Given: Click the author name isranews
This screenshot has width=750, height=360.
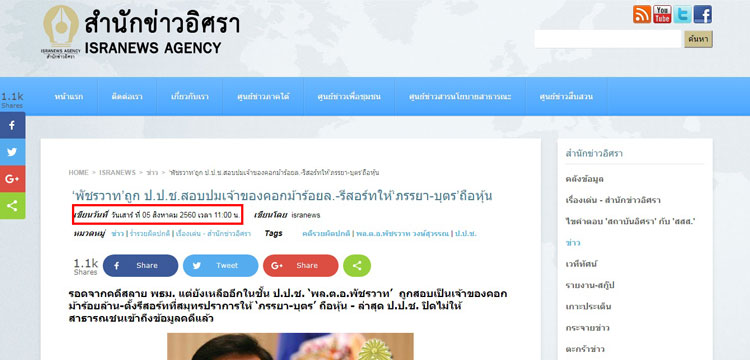Looking at the screenshot, I should pos(306,215).
